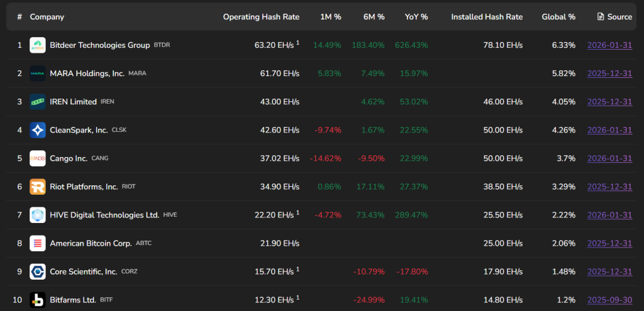Click the Cango Inc. logo icon

(x=38, y=158)
